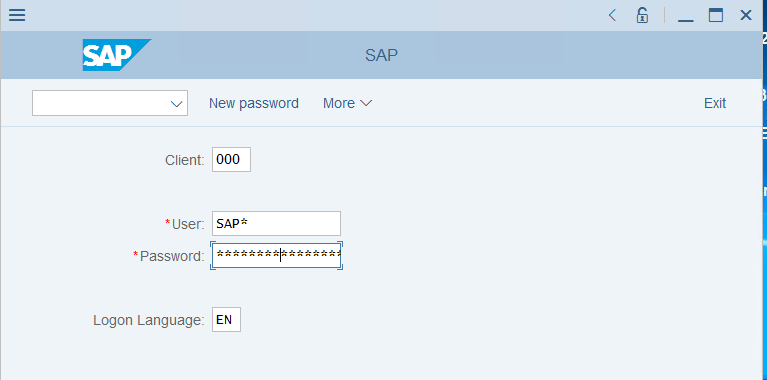Image resolution: width=767 pixels, height=380 pixels.
Task: Expand the command field dropdown arrow
Action: 177,104
